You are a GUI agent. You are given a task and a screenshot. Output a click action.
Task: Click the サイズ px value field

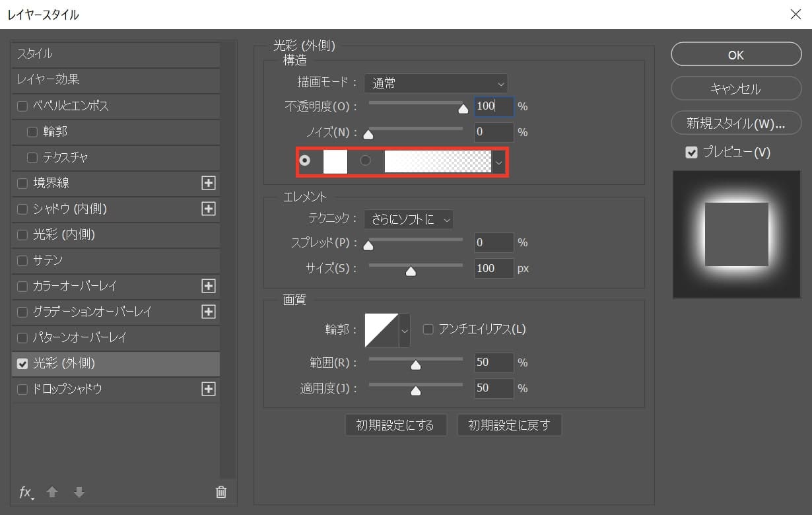pyautogui.click(x=494, y=268)
